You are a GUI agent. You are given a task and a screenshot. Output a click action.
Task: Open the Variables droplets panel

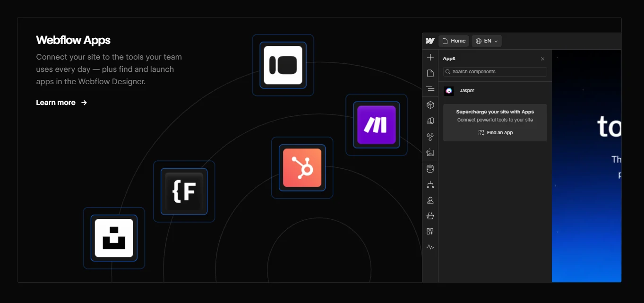pos(430,137)
